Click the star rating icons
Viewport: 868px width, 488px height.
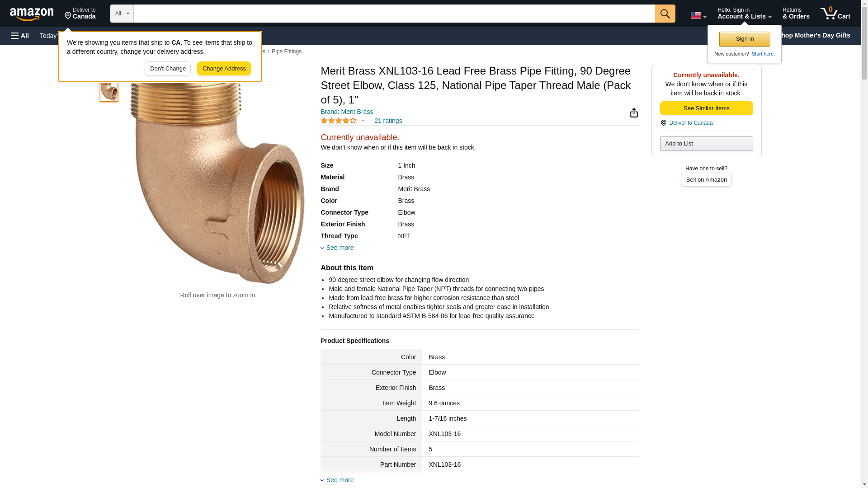coord(339,121)
